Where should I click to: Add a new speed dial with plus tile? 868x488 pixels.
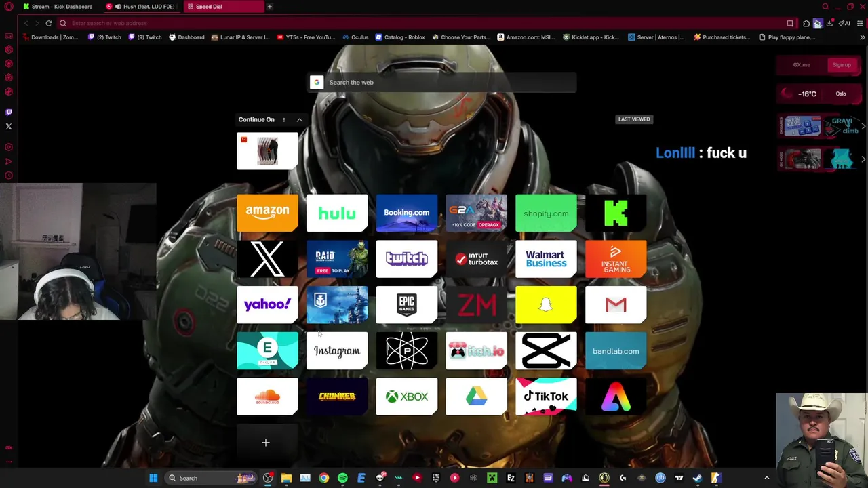pyautogui.click(x=266, y=443)
